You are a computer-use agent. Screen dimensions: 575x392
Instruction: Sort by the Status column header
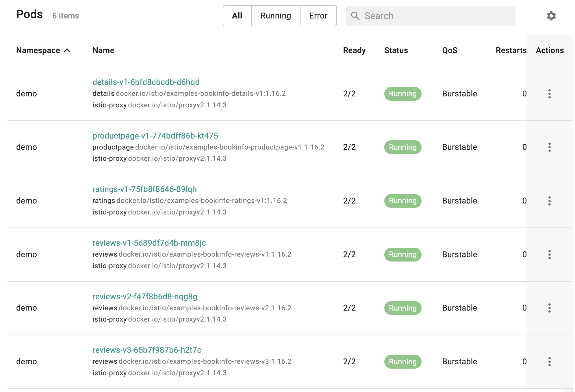pyautogui.click(x=396, y=51)
